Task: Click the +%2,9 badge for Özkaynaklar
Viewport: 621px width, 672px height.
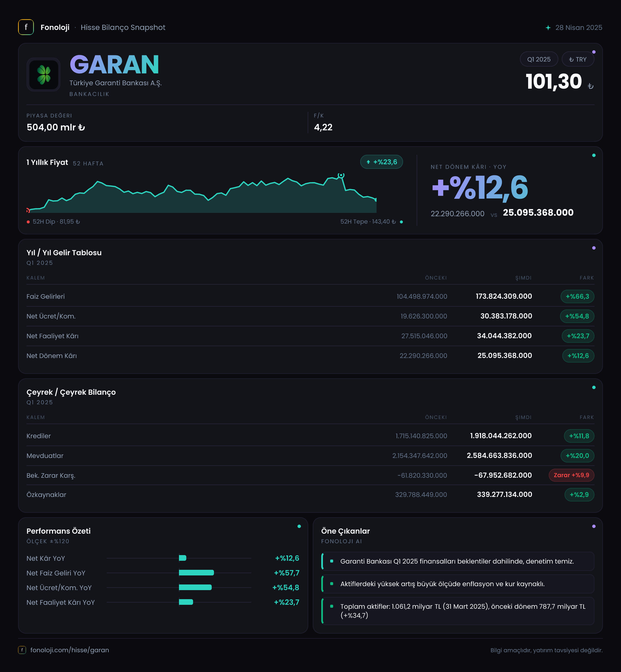Action: pos(579,494)
